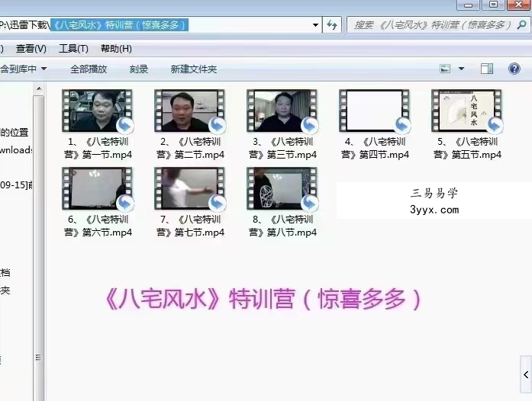Open video thumbnail 第二节.mp4
The image size is (532, 401).
[x=189, y=111]
